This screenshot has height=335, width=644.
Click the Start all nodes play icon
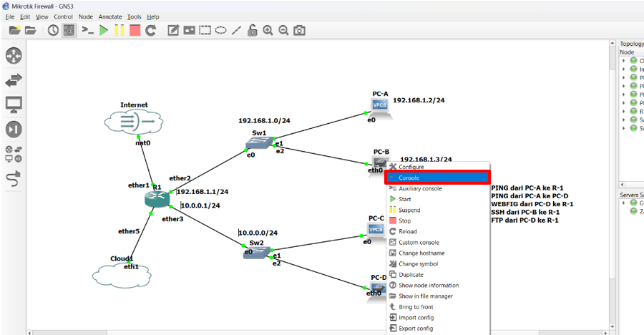click(104, 30)
